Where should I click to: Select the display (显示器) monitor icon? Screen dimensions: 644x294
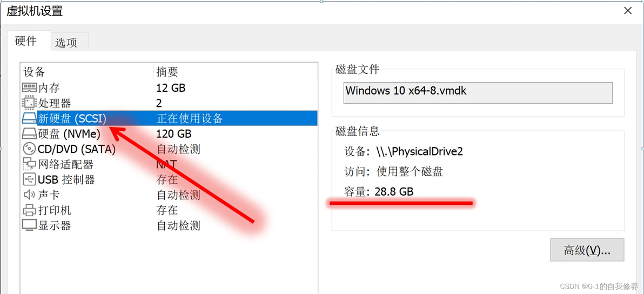pos(29,225)
